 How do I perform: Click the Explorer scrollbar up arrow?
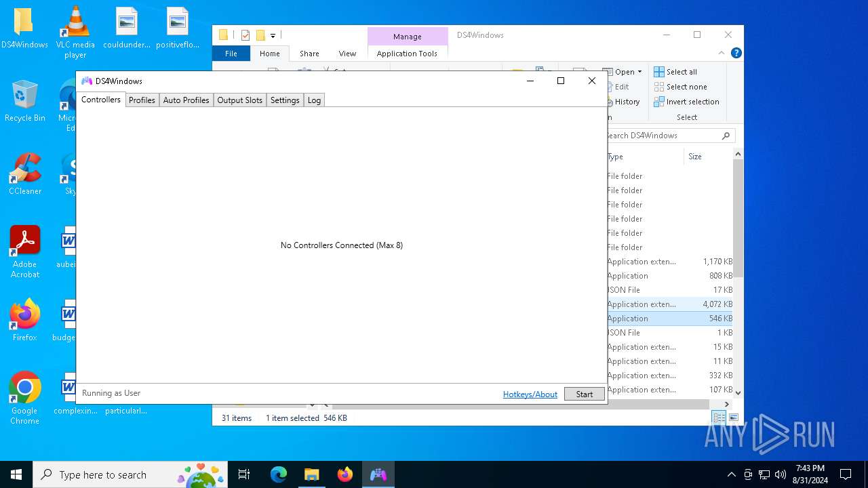(738, 155)
